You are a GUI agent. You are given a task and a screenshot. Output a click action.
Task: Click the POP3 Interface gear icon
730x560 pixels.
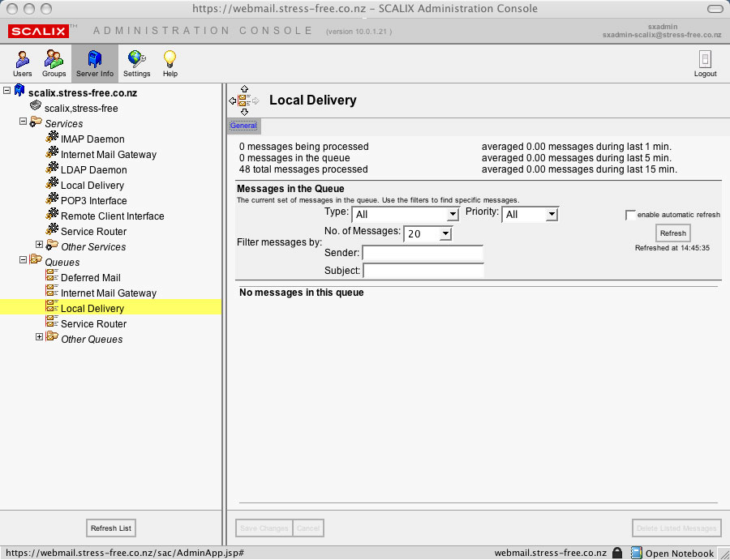(x=52, y=199)
